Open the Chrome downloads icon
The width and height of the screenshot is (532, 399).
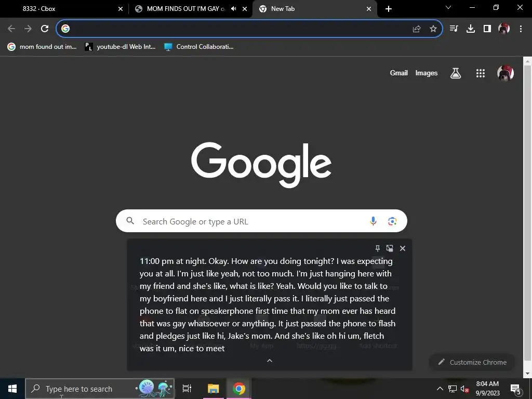[471, 29]
